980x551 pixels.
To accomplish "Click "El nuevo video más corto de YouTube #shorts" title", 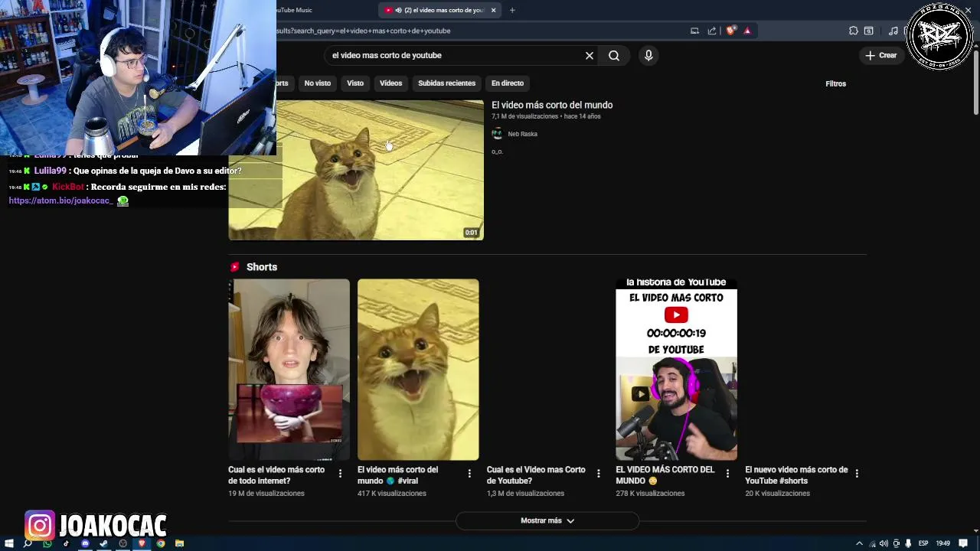I will click(x=796, y=475).
